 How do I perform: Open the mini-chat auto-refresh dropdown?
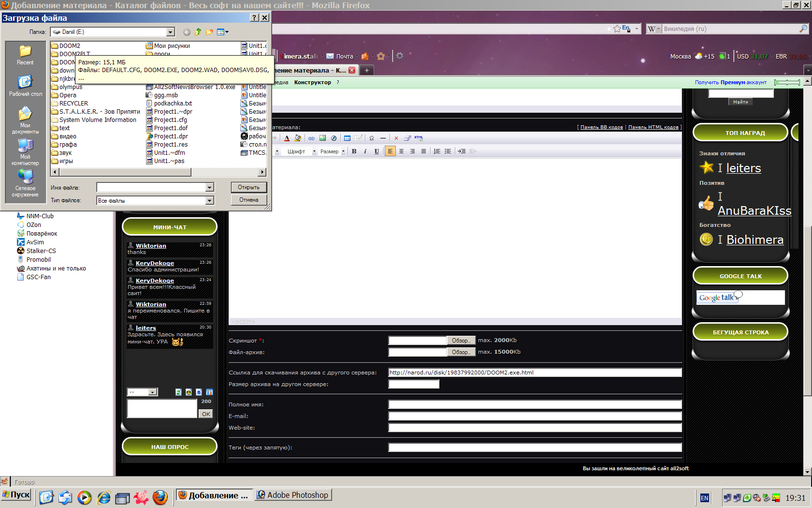[x=142, y=392]
